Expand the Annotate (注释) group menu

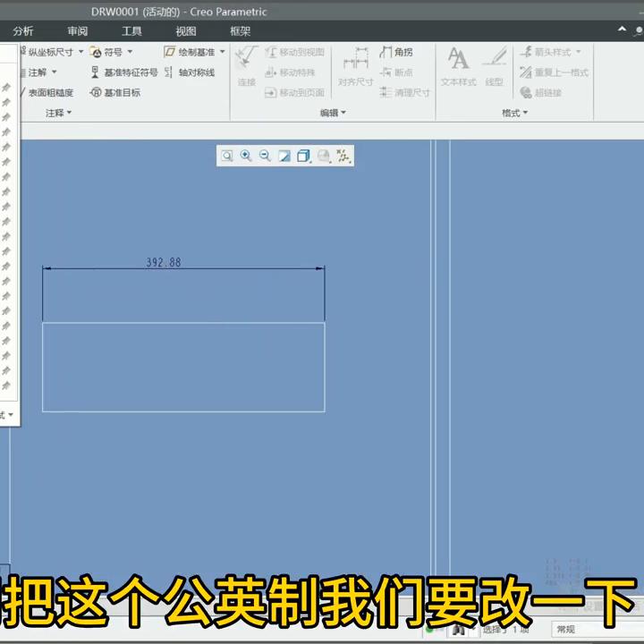[58, 113]
